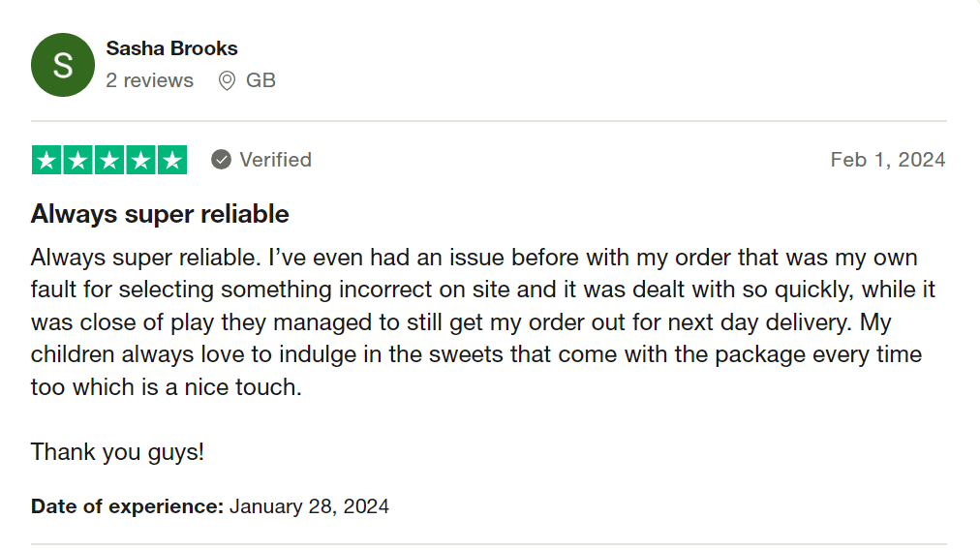Click the location pin icon
The image size is (980, 550).
227,80
